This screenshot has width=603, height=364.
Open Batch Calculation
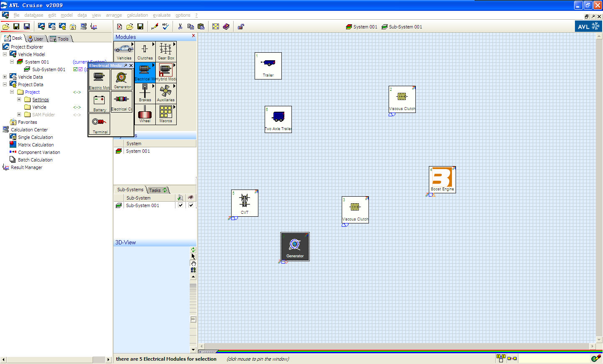[35, 160]
